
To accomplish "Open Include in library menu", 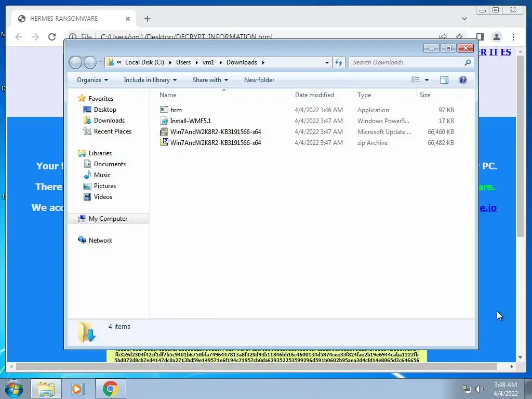I will click(150, 80).
